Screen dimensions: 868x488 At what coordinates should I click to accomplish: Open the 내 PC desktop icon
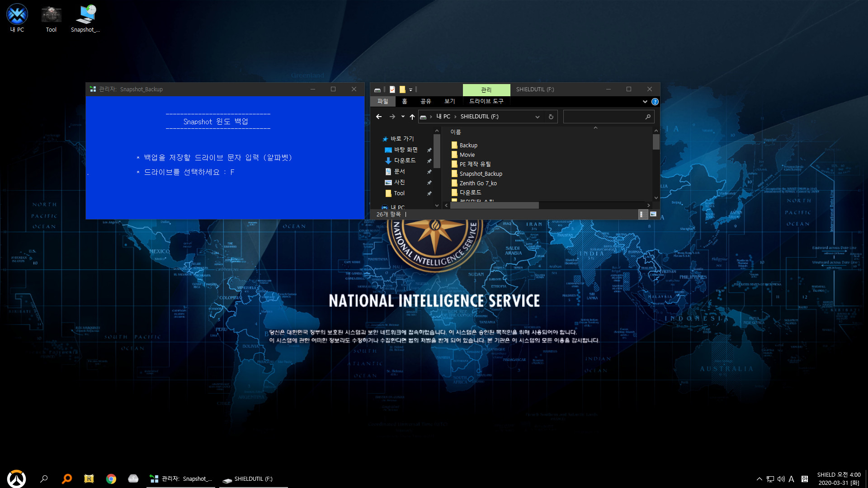tap(17, 18)
